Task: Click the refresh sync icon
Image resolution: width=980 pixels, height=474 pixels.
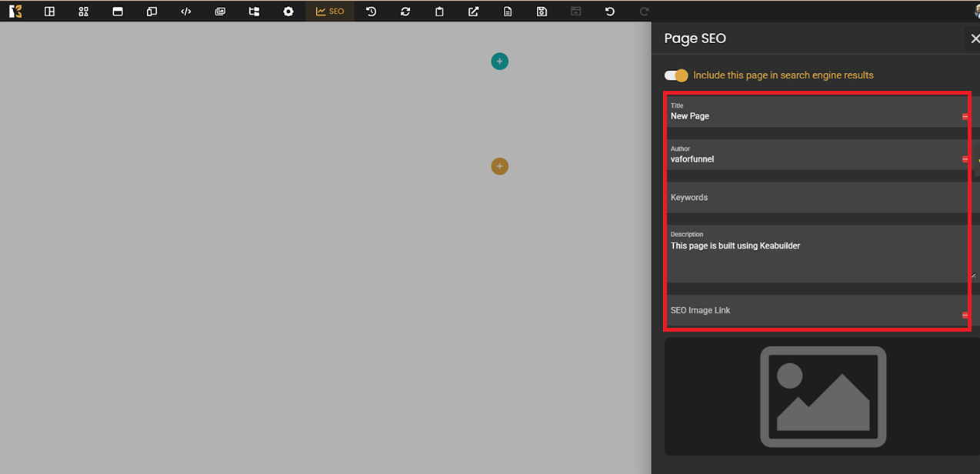Action: coord(405,12)
